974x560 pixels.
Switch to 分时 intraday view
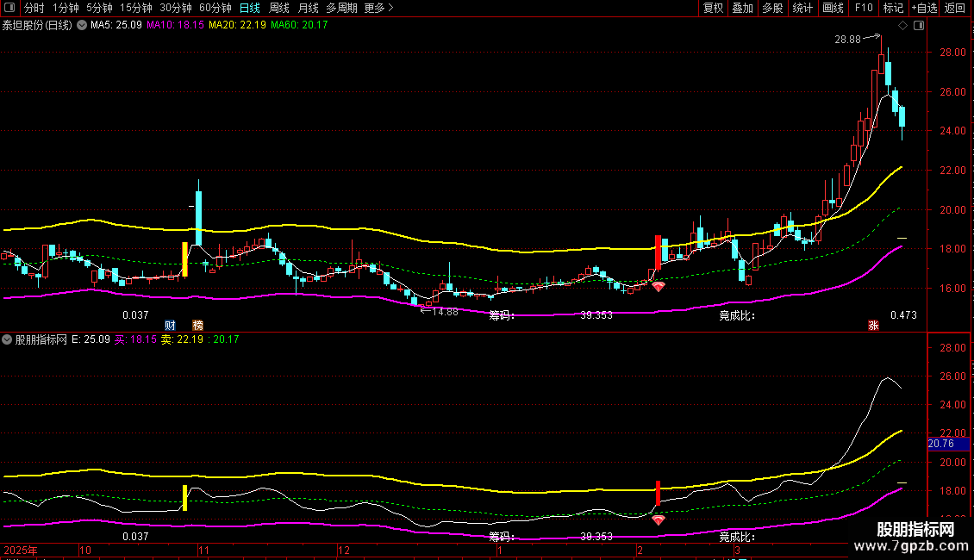click(x=34, y=8)
